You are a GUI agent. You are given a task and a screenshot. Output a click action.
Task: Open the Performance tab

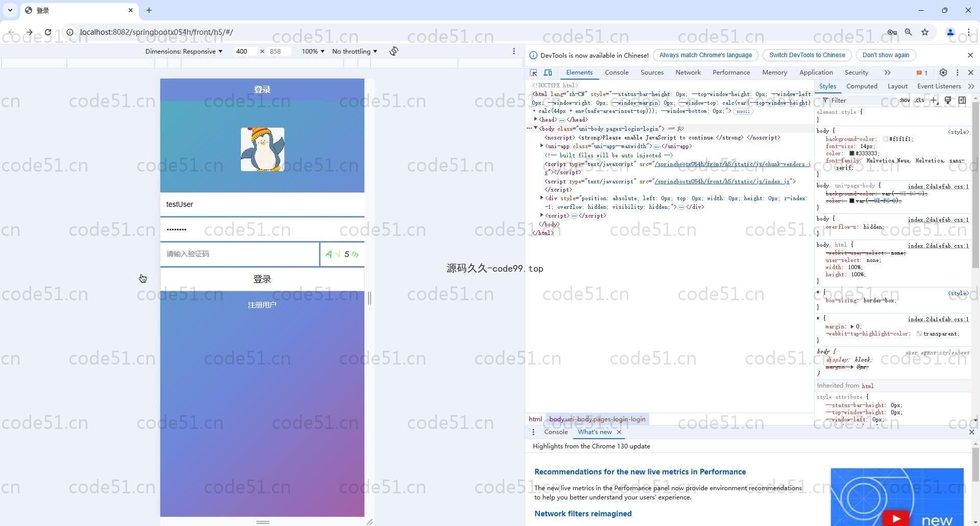point(731,73)
